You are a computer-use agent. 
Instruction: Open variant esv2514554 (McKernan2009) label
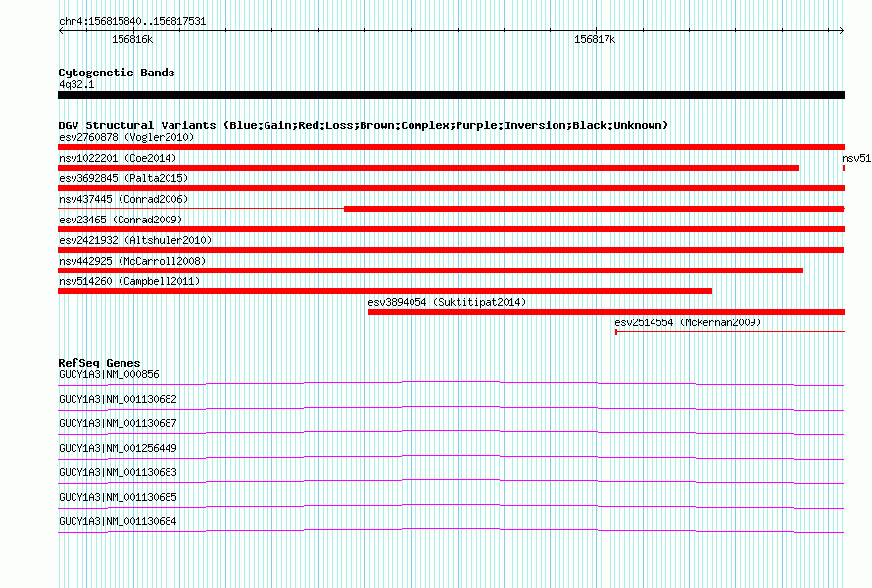click(x=688, y=322)
